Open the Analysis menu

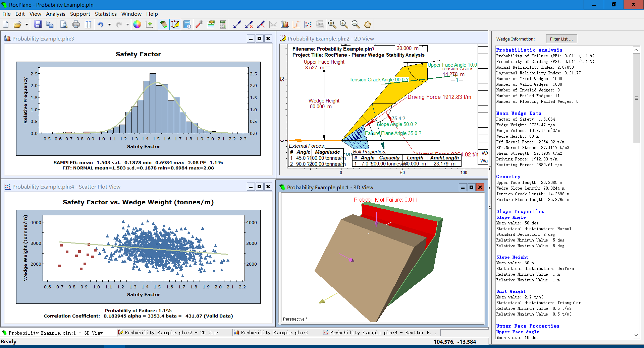point(55,14)
